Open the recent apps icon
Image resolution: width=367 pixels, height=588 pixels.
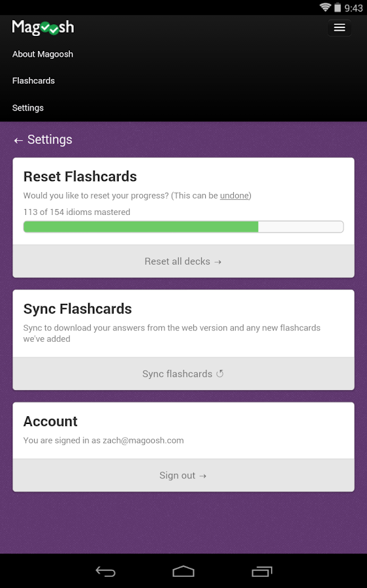point(262,571)
